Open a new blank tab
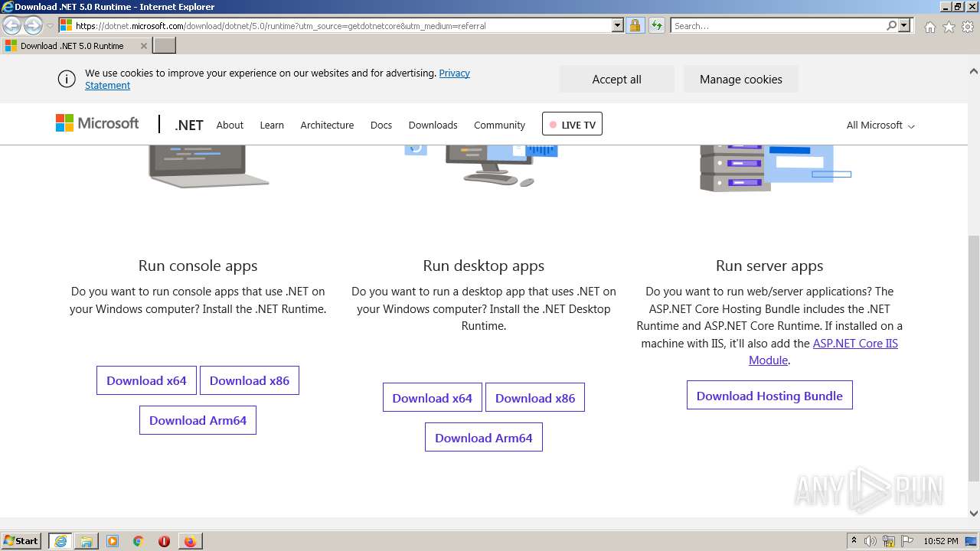The width and height of the screenshot is (980, 551). click(x=165, y=46)
